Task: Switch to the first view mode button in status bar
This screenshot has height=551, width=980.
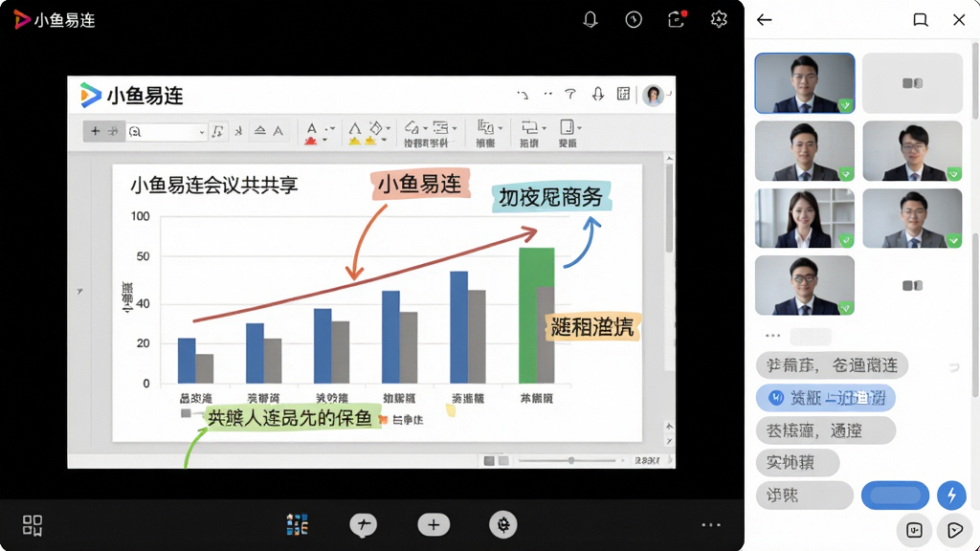Action: tap(489, 461)
